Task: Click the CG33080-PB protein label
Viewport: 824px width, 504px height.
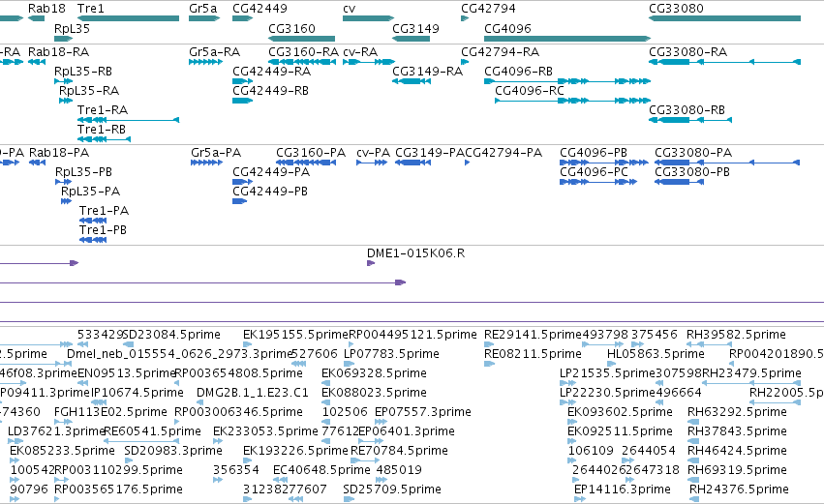Action: [692, 172]
